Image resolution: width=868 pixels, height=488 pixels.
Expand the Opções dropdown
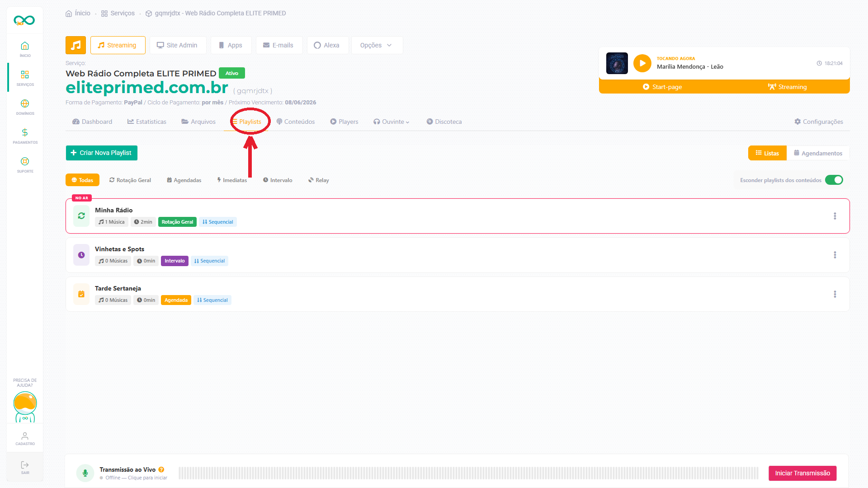377,45
